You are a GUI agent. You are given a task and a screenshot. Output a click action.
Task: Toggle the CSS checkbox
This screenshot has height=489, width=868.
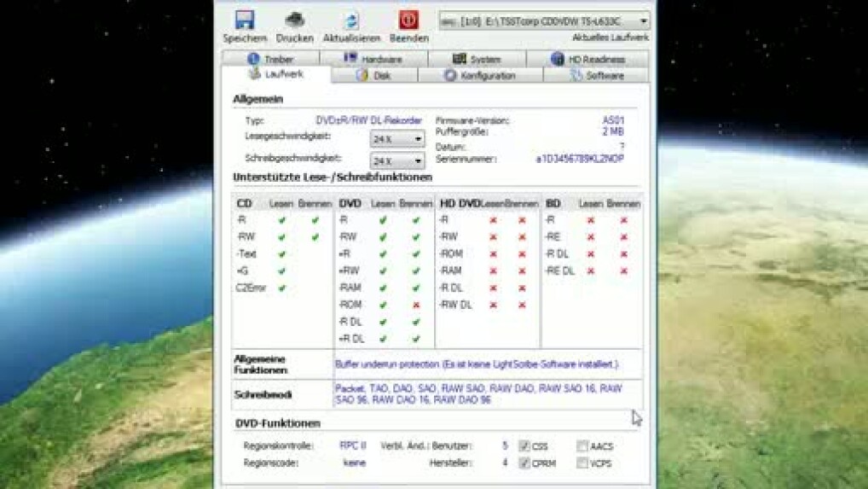524,445
